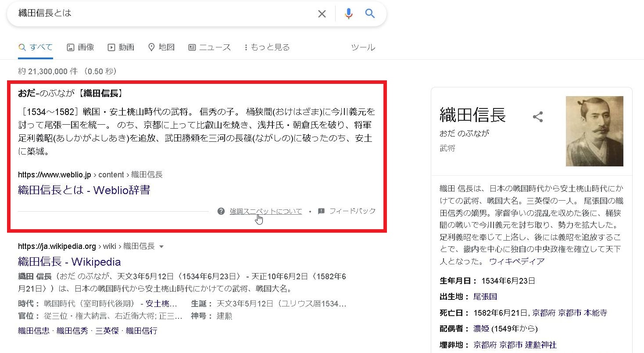Open the 濃姫 spouse link

[481, 329]
